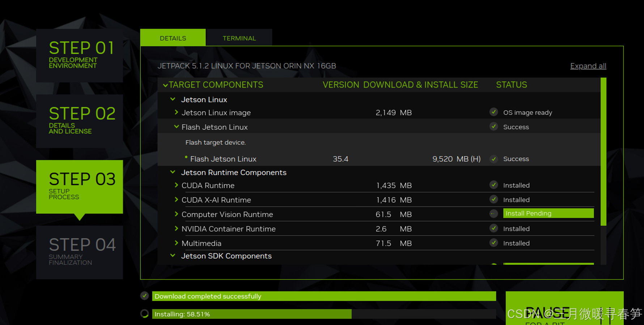The image size is (644, 325).
Task: Click the Installing progress spinner icon
Action: pos(144,314)
